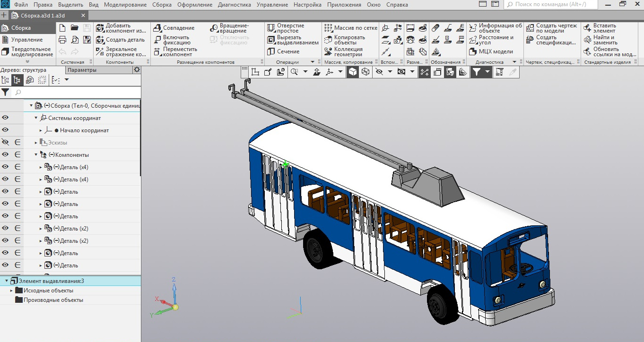Select the Сечение tool
The image size is (644, 342).
click(x=283, y=51)
